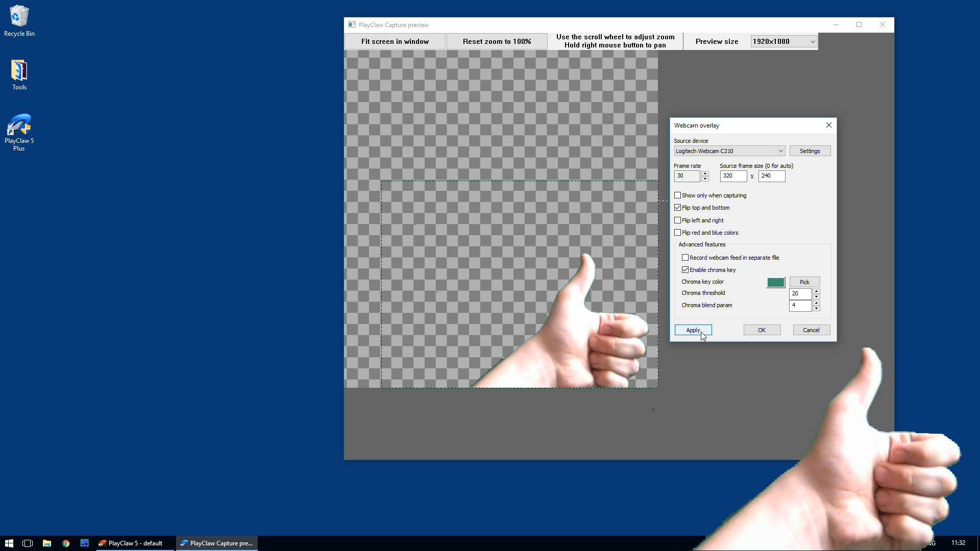Increase the Frame rate with up arrow
Image resolution: width=980 pixels, height=551 pixels.
705,173
